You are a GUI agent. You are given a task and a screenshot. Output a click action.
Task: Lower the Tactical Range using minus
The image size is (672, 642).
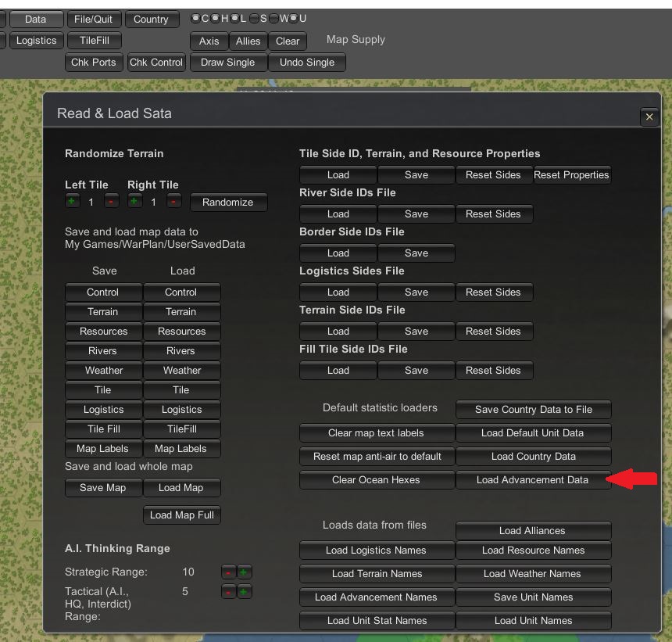point(228,592)
